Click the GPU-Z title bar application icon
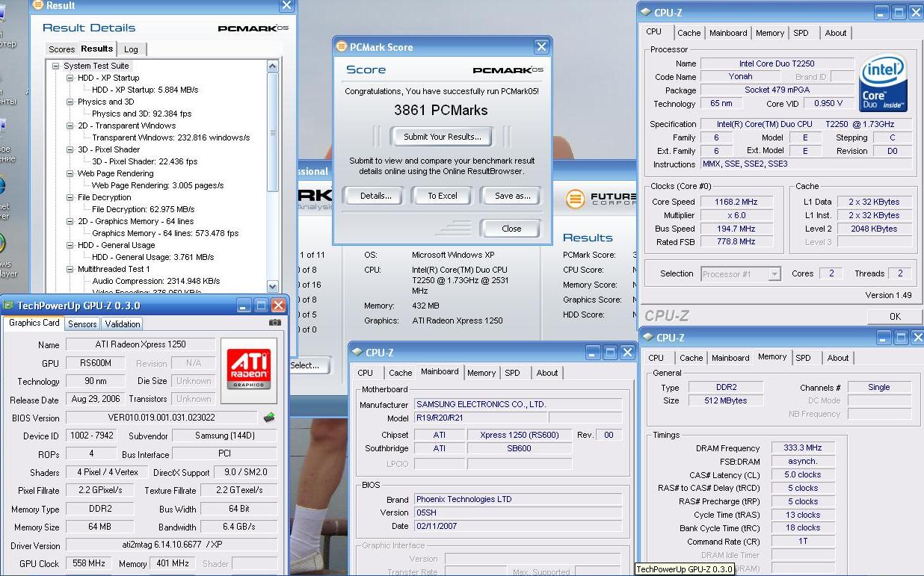 (x=8, y=306)
